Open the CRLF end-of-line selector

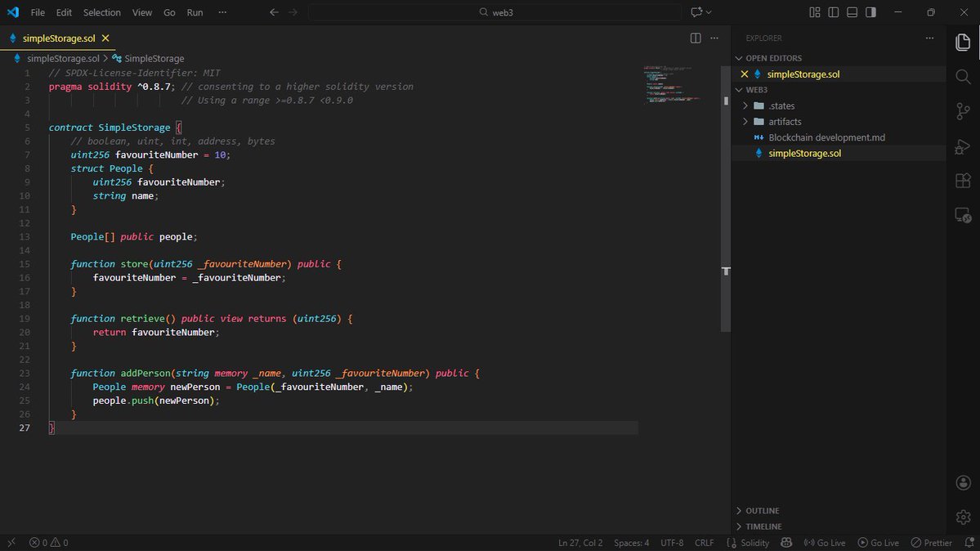tap(704, 543)
